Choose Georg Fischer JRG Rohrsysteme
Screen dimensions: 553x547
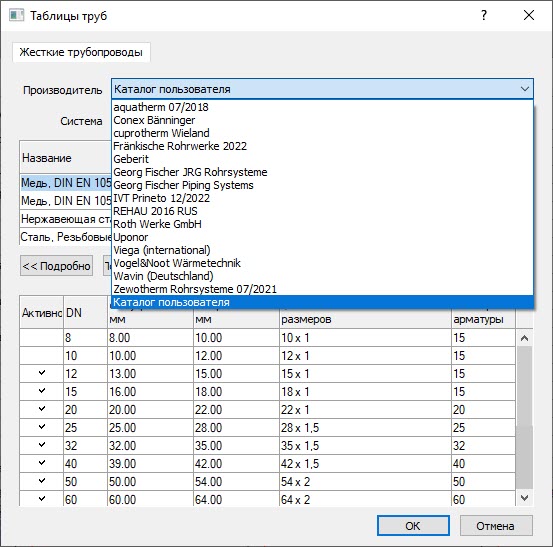pyautogui.click(x=322, y=172)
